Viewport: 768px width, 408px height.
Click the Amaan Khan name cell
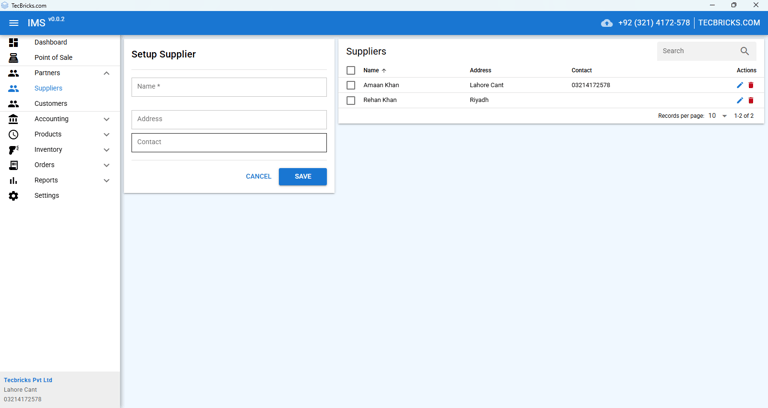(381, 85)
